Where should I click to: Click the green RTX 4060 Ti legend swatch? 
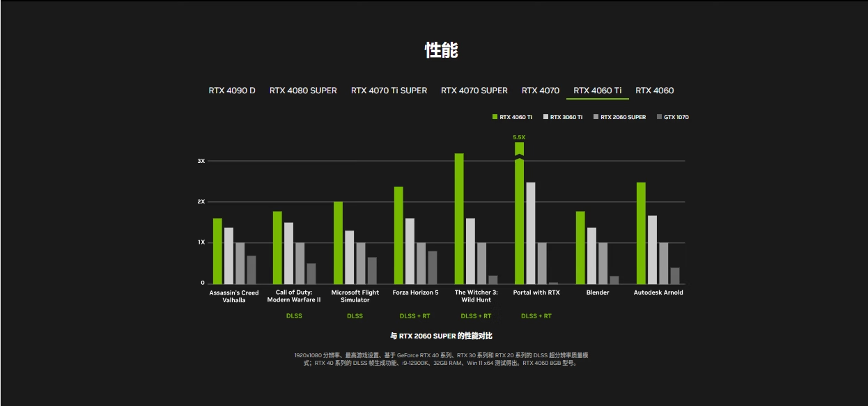click(x=495, y=117)
